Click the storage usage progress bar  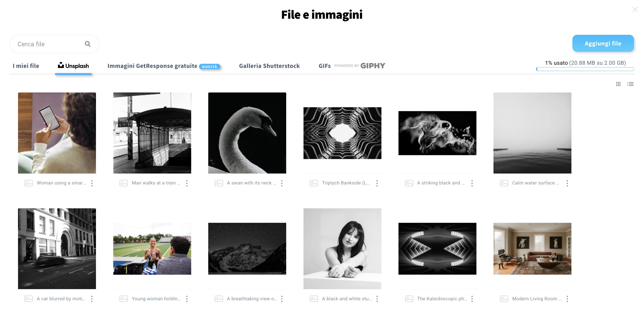pyautogui.click(x=585, y=69)
